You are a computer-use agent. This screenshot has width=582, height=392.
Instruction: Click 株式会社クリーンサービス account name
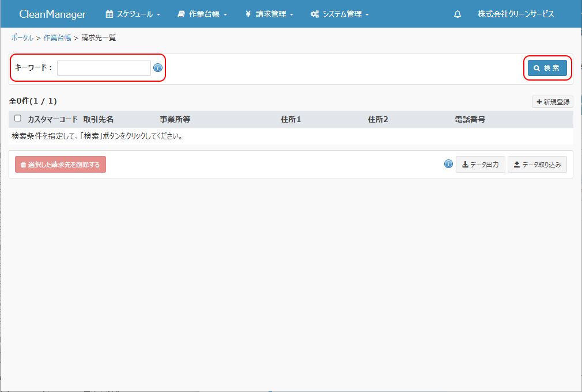[516, 14]
